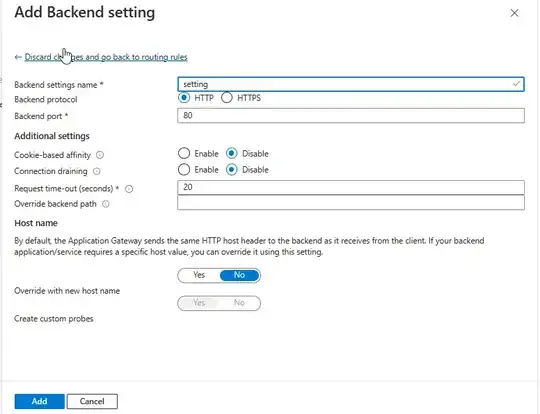
Task: Focus the Backend settings name field
Action: [351, 84]
